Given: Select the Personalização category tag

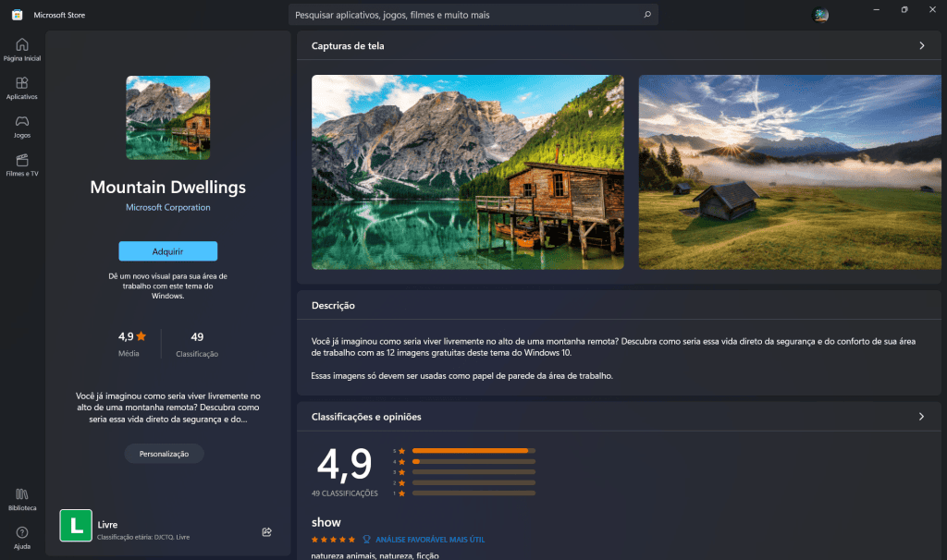Looking at the screenshot, I should [165, 454].
